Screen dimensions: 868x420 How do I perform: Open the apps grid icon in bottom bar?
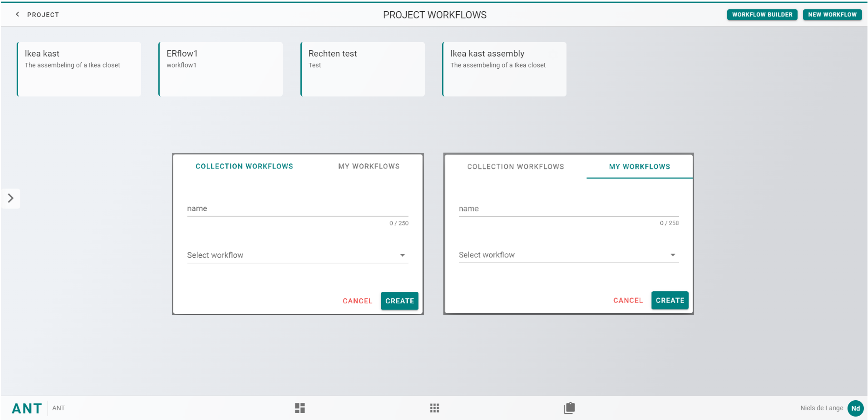[434, 408]
